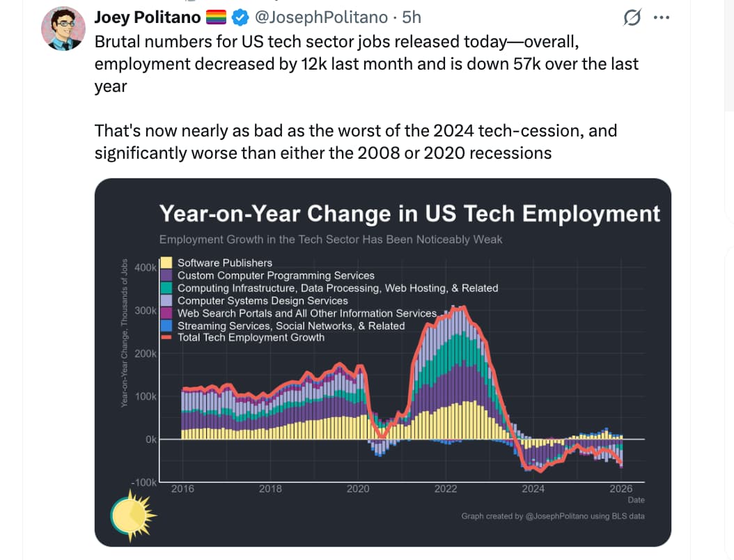Click the 2024 label on the chart axis
Viewport: 734px width, 560px height.
tap(533, 489)
